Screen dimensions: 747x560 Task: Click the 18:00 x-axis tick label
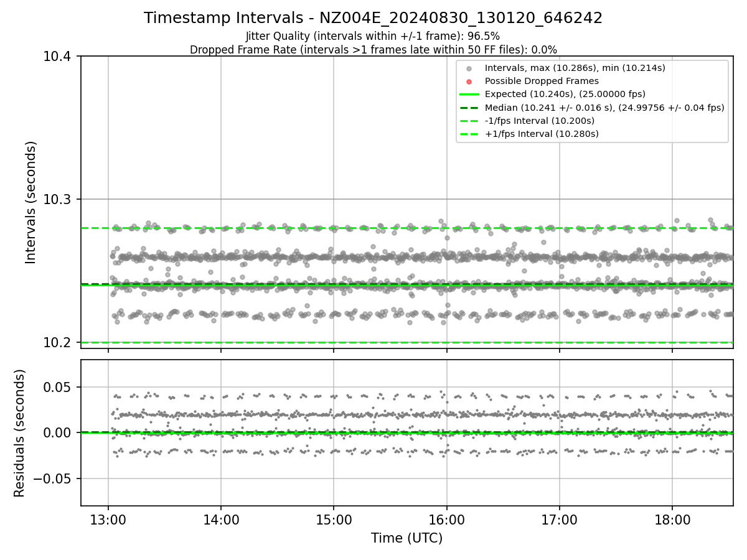[x=672, y=519]
